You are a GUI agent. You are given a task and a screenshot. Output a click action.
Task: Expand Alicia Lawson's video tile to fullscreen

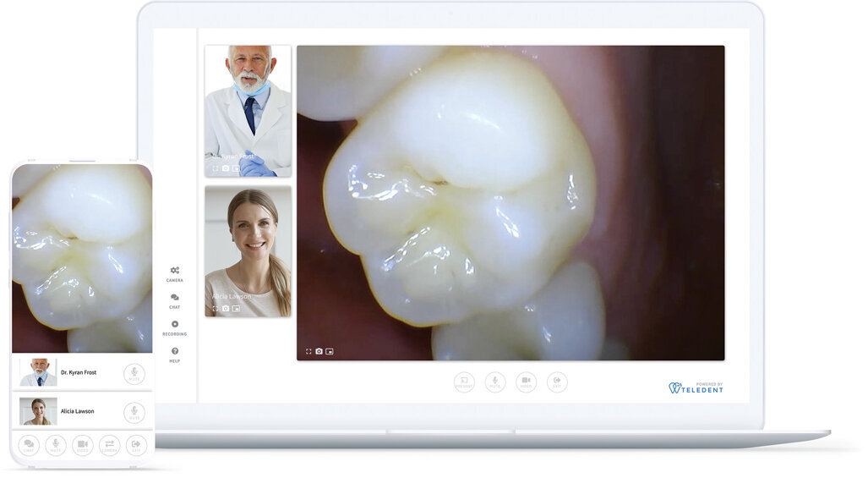[x=216, y=307]
